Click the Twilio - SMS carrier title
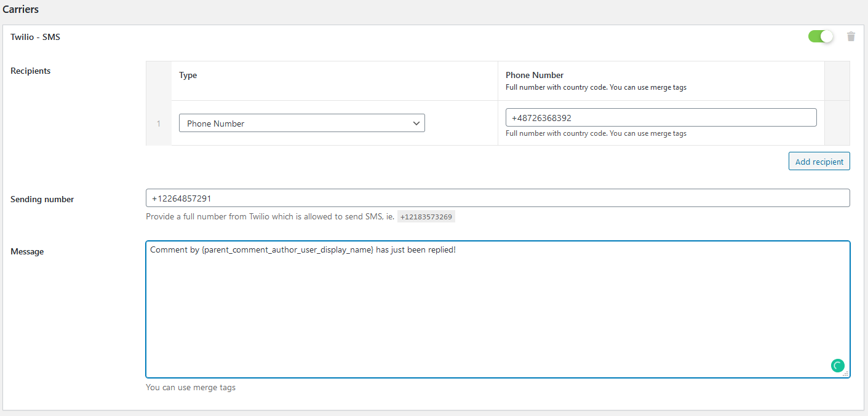The height and width of the screenshot is (416, 868). point(35,37)
